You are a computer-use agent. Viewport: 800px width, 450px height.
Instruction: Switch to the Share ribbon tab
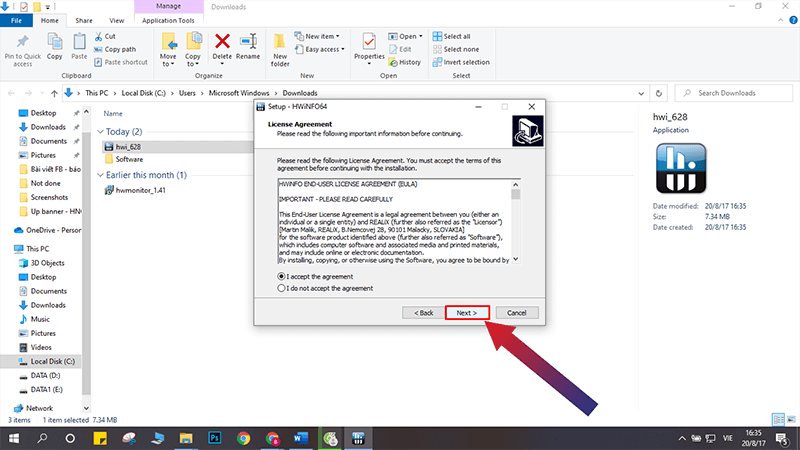click(84, 20)
